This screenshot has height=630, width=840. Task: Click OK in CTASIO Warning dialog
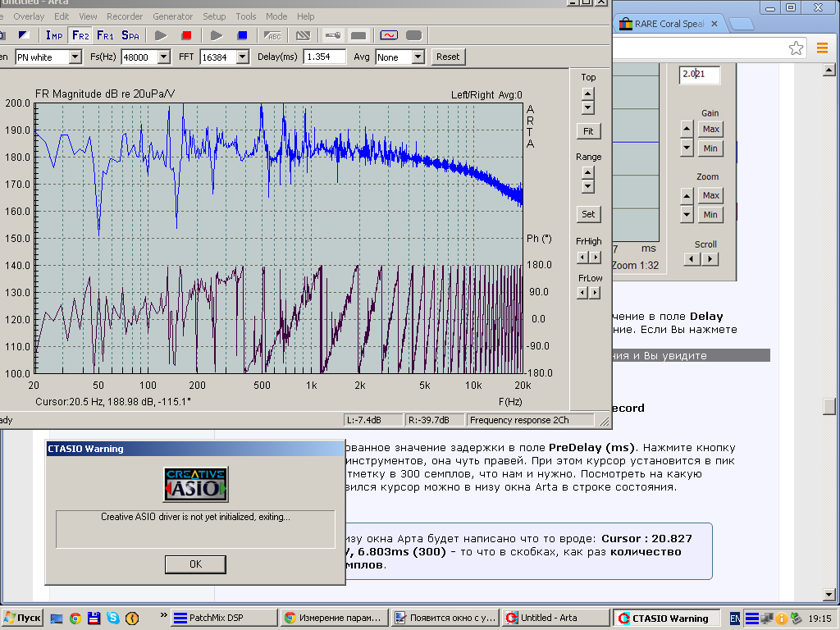[195, 564]
